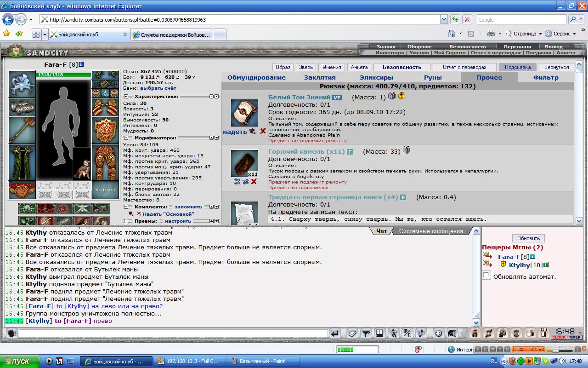Click the Google search box
Viewport: 588px width, 368px height.
521,20
